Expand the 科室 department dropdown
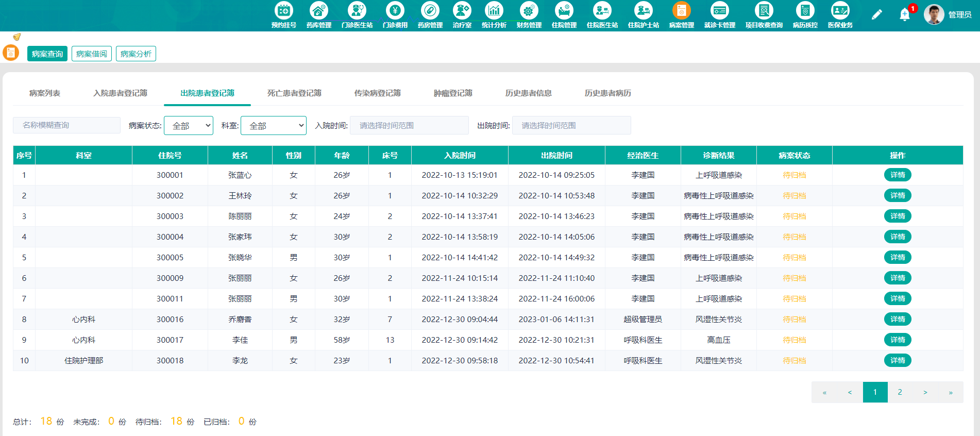 pyautogui.click(x=274, y=126)
